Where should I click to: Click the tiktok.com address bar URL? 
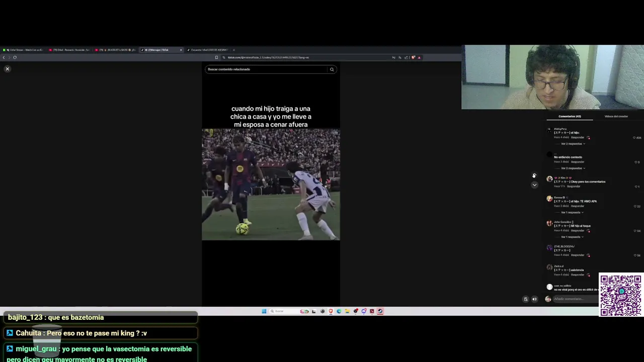click(x=268, y=57)
